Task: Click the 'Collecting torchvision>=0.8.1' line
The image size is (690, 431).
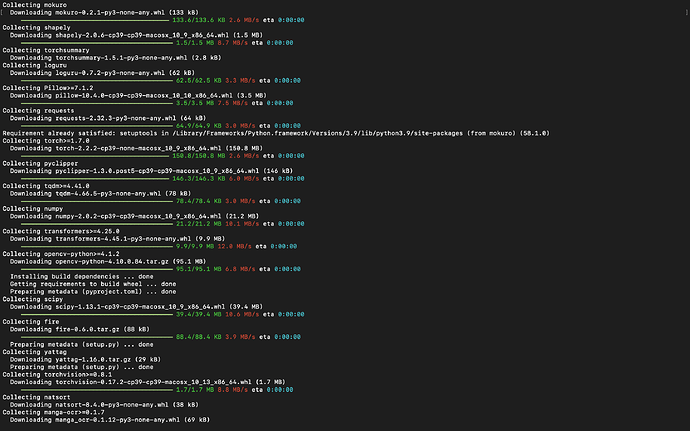Action: tap(57, 375)
